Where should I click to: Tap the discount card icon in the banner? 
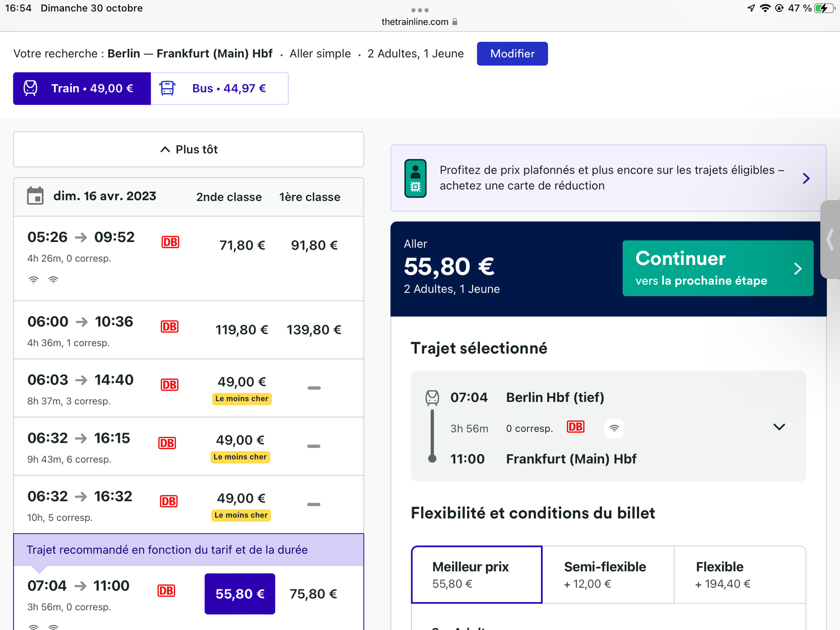pyautogui.click(x=415, y=178)
